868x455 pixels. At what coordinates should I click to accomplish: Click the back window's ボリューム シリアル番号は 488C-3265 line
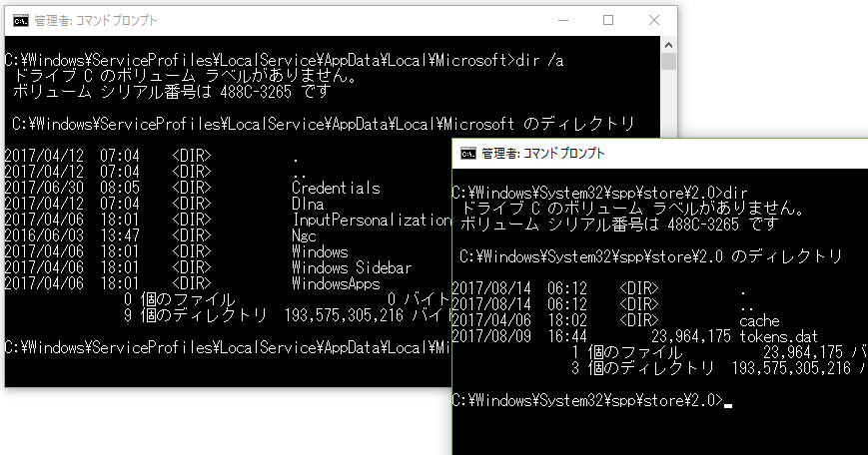[x=172, y=92]
